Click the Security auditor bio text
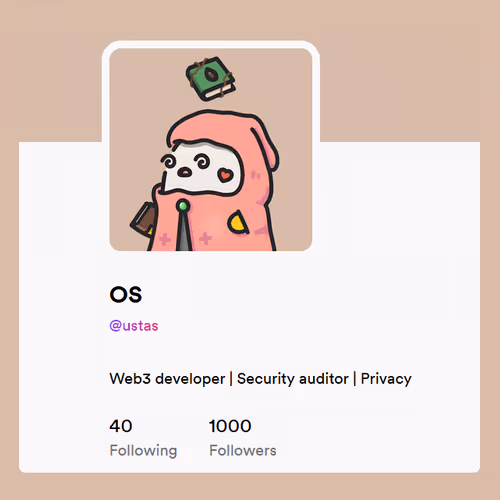 click(x=293, y=379)
